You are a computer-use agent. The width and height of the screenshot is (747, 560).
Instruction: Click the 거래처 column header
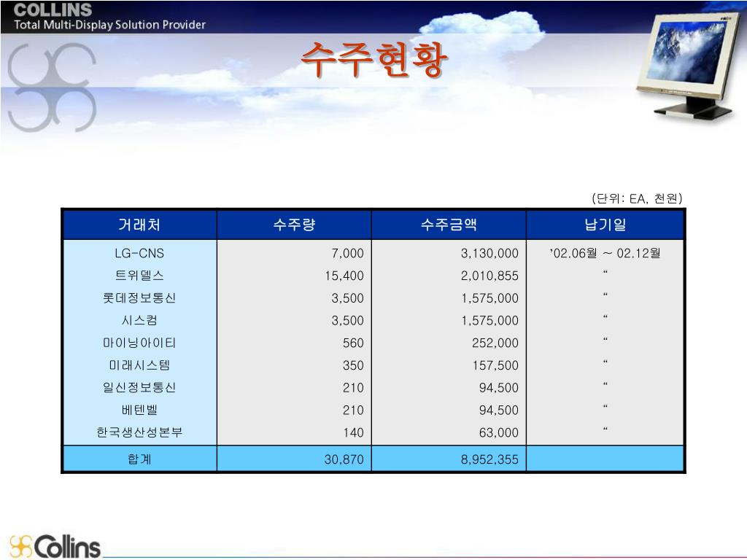click(x=139, y=225)
